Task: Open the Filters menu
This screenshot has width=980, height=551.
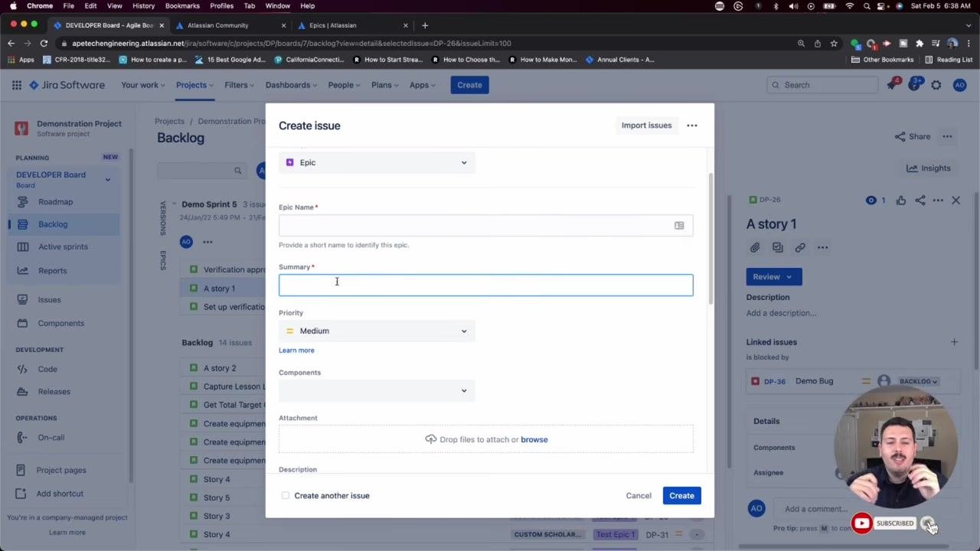Action: [240, 85]
